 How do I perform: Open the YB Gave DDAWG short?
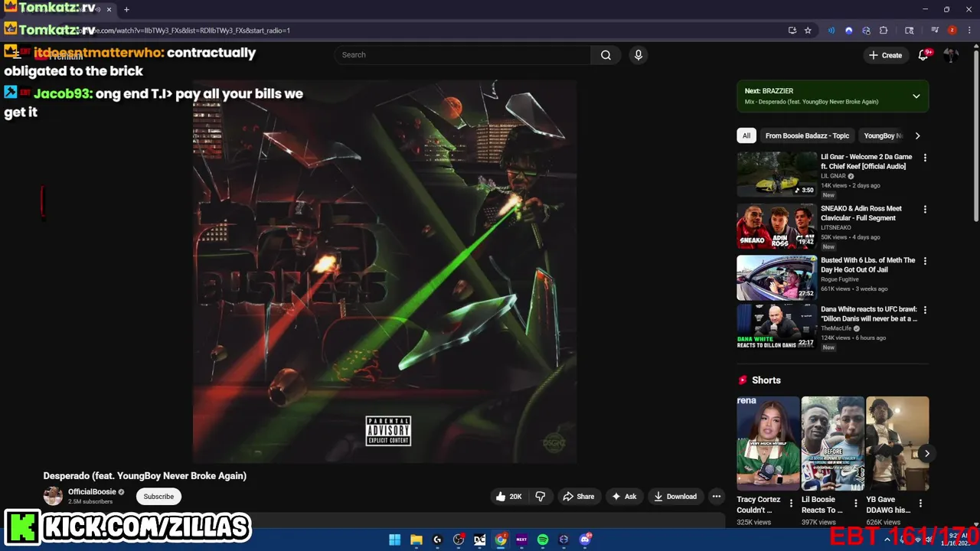click(897, 443)
